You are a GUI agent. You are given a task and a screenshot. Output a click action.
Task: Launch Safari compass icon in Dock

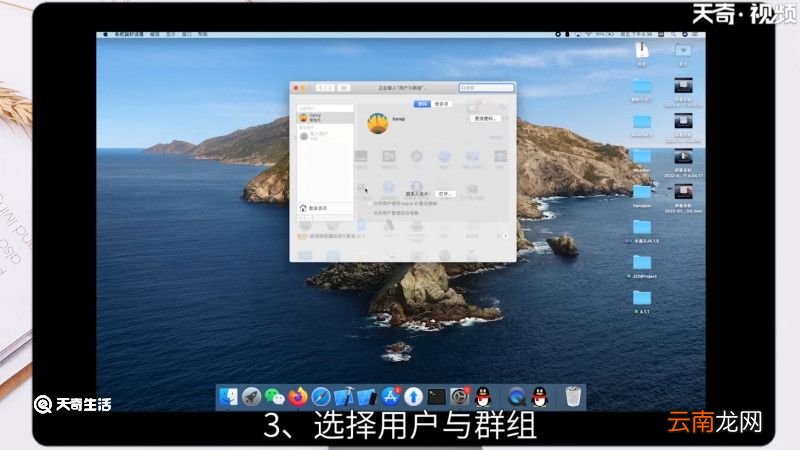(321, 396)
